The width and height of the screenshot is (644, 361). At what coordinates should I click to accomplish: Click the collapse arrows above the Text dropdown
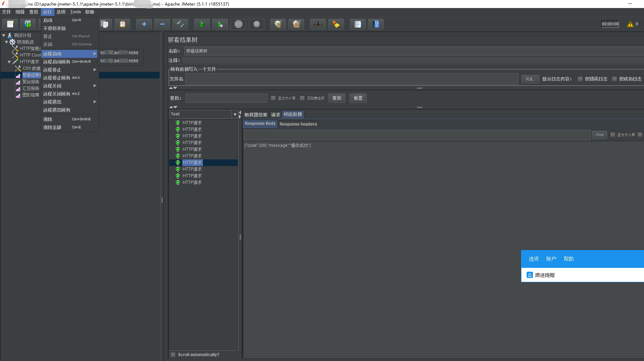point(173,107)
